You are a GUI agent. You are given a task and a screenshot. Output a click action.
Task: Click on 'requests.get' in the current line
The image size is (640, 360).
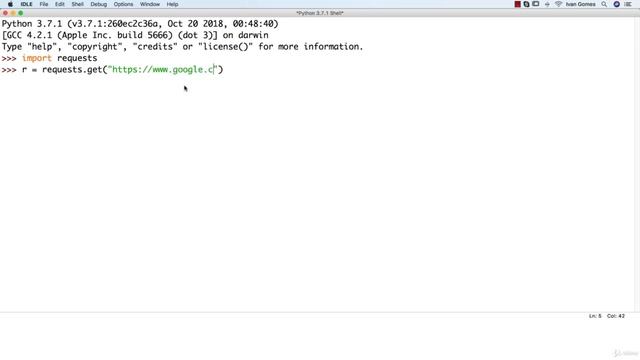[x=72, y=69]
